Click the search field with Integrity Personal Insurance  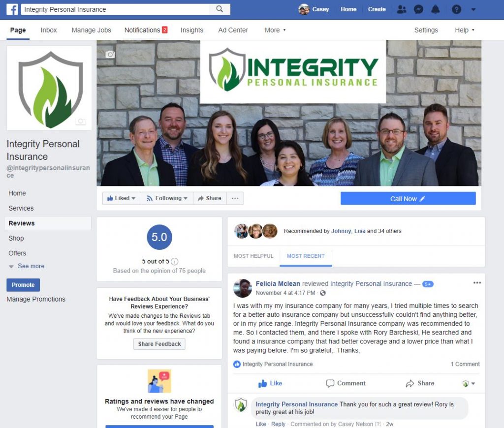(x=116, y=9)
